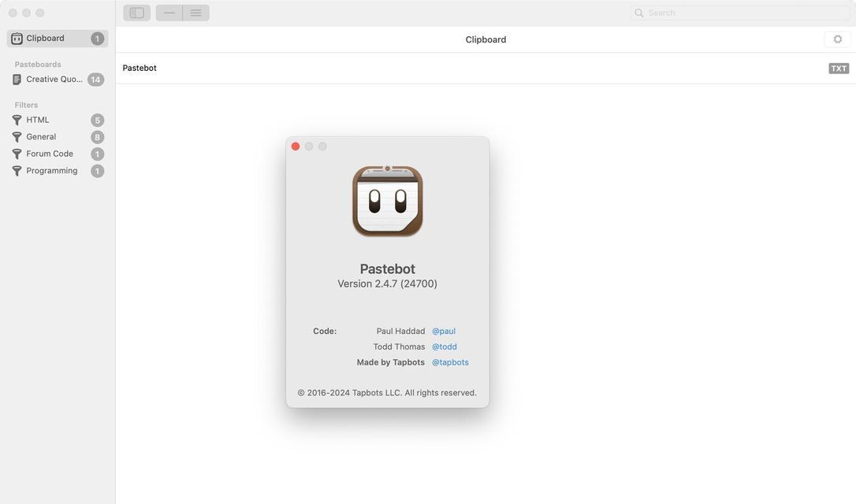The height and width of the screenshot is (504, 856).
Task: Click the Clipboard count badge 1
Action: pos(97,39)
